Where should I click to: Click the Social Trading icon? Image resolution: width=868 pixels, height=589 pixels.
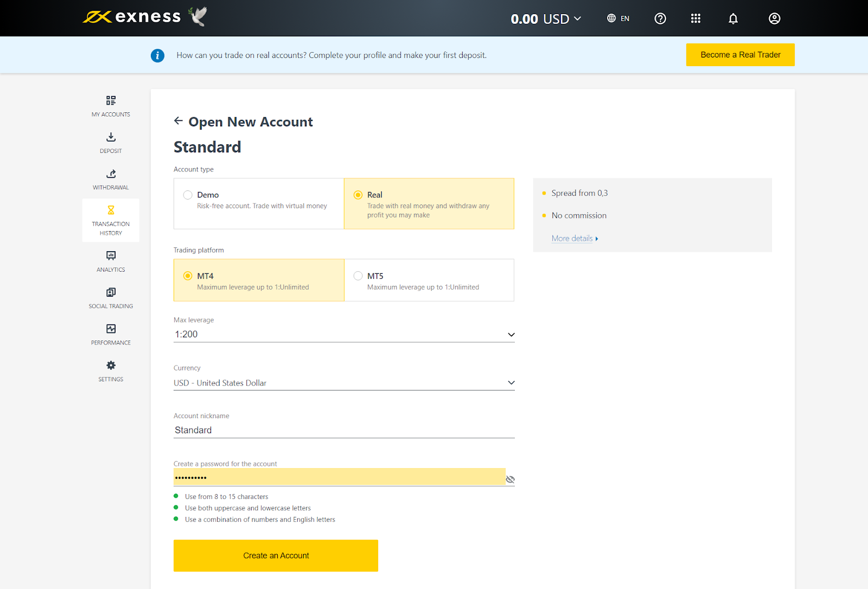(111, 292)
